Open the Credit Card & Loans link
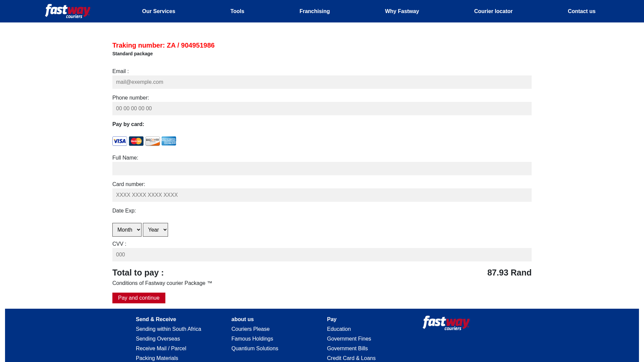644x362 pixels. click(351, 358)
